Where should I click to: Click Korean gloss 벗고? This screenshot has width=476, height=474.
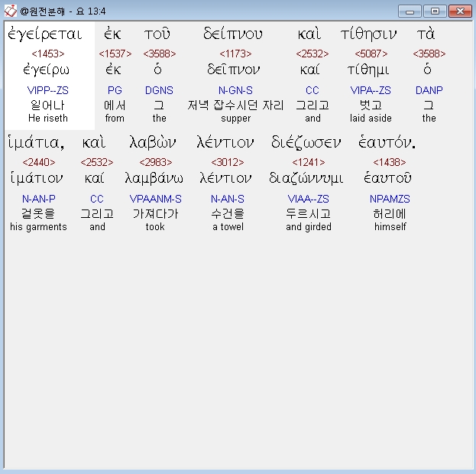coord(371,106)
